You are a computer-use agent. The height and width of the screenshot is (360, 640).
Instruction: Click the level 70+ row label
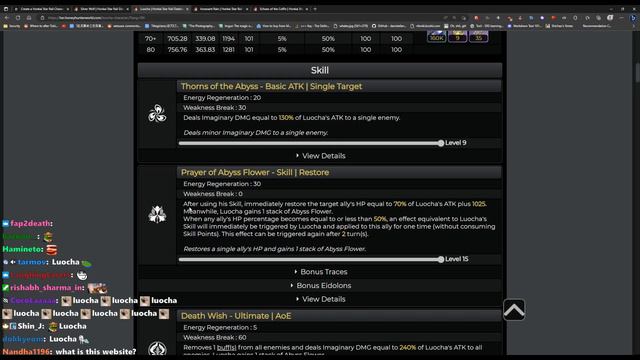click(150, 39)
